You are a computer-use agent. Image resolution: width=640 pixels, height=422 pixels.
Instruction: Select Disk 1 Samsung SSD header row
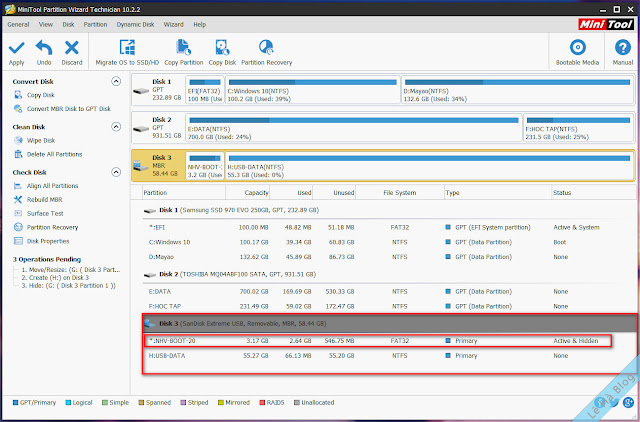point(389,210)
